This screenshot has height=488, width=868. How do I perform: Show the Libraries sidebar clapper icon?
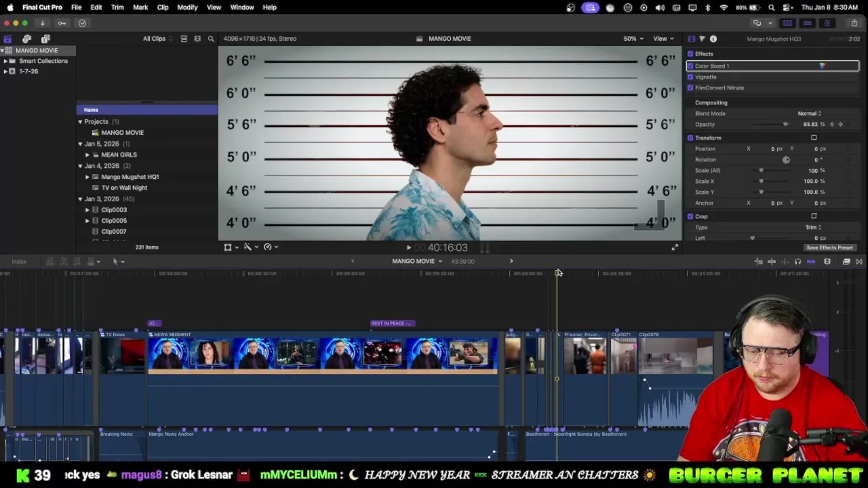click(7, 39)
